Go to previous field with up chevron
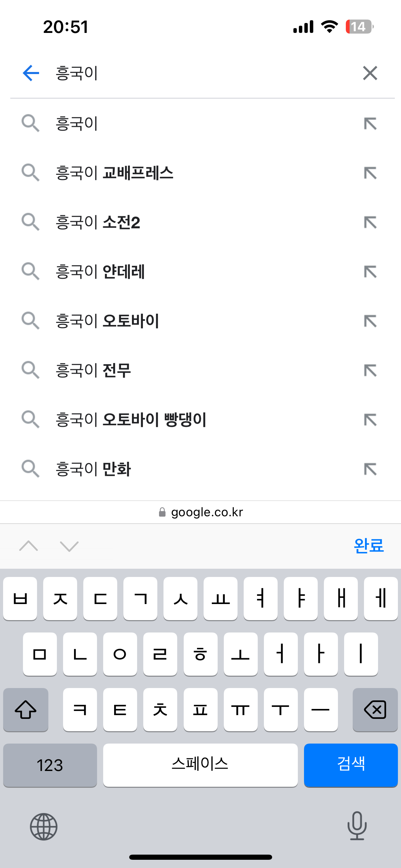This screenshot has height=868, width=401. [x=29, y=546]
